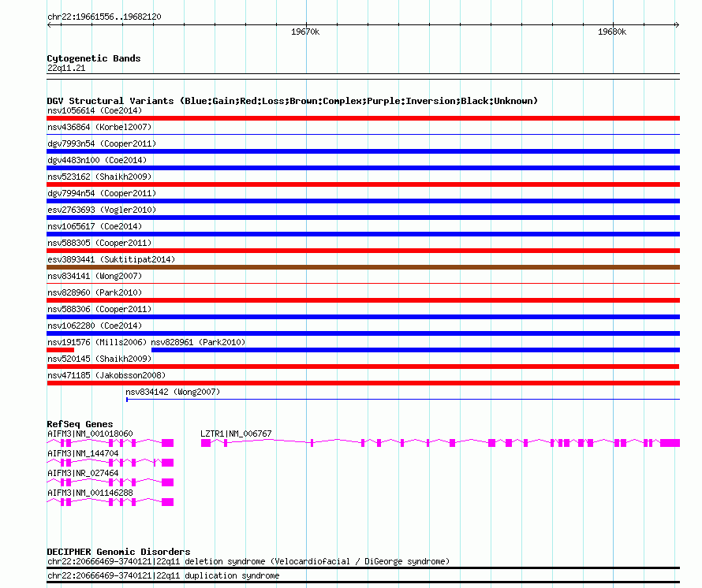Select variant label dgv7994n54 (Cooper2011)

click(x=102, y=193)
